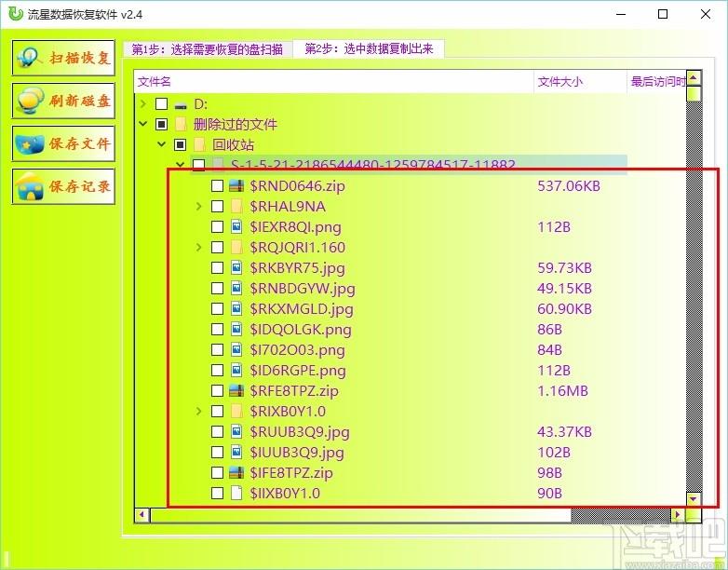This screenshot has height=570, width=728.
Task: Click the 保存记录 house icon
Action: 29,186
